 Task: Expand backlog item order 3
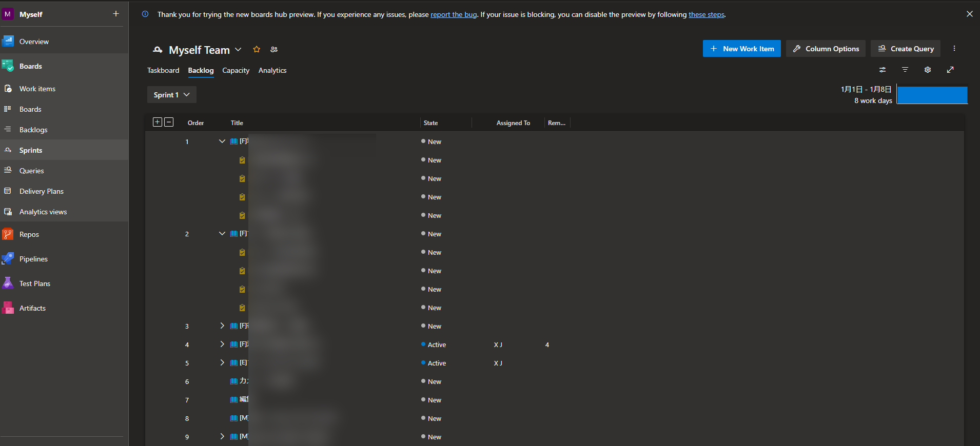(222, 326)
